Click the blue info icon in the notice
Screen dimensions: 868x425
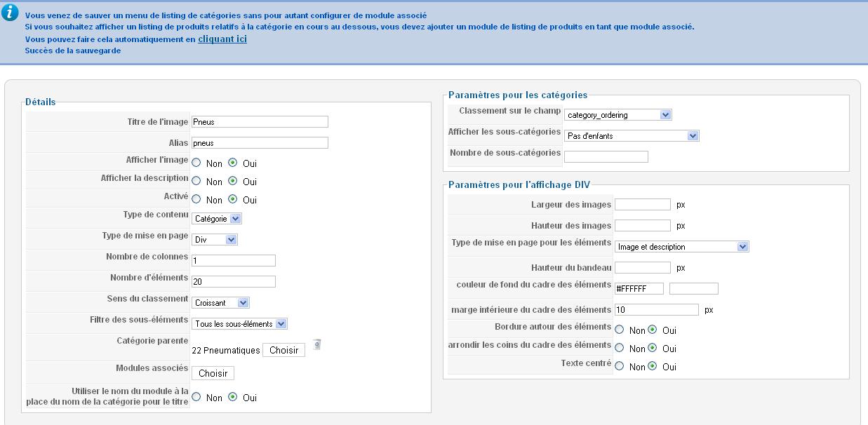click(11, 13)
